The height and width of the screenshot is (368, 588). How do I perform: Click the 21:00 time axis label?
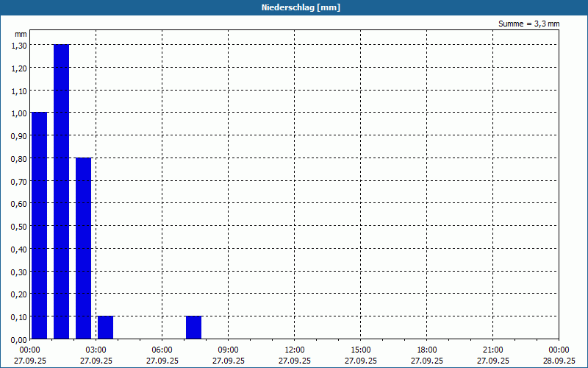click(492, 350)
